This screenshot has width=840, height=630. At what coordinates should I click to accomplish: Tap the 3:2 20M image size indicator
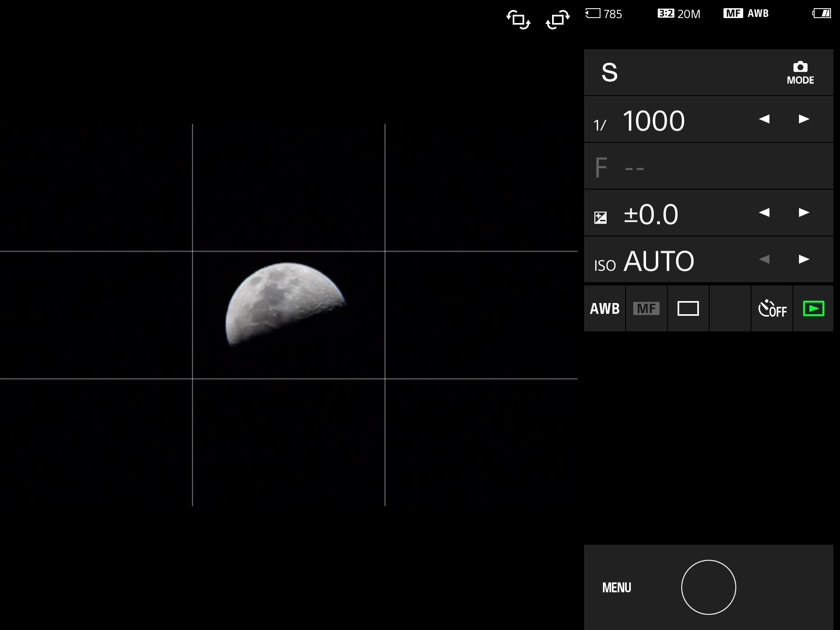click(x=679, y=14)
